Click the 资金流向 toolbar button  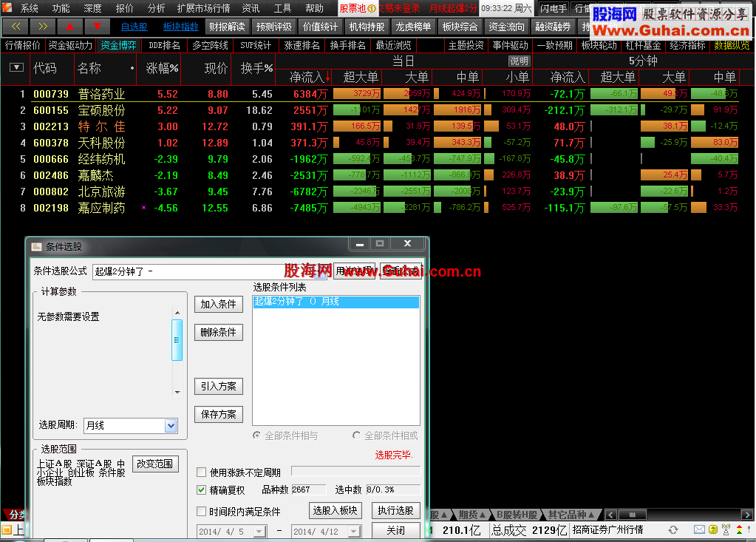506,27
